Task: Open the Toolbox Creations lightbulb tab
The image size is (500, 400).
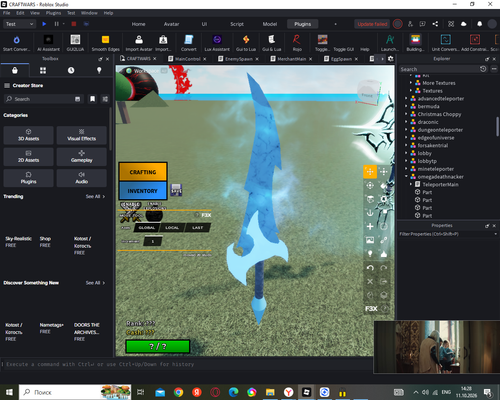Action: 99,70
